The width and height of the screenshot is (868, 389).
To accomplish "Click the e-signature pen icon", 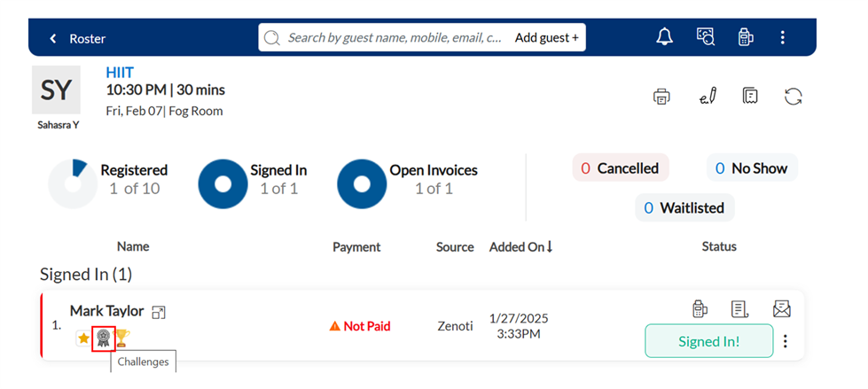I will click(706, 97).
